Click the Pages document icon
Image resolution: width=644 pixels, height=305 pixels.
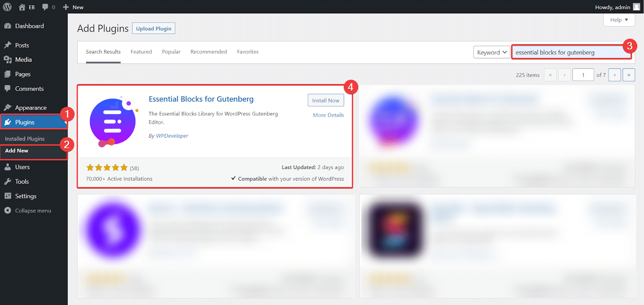pos(8,74)
